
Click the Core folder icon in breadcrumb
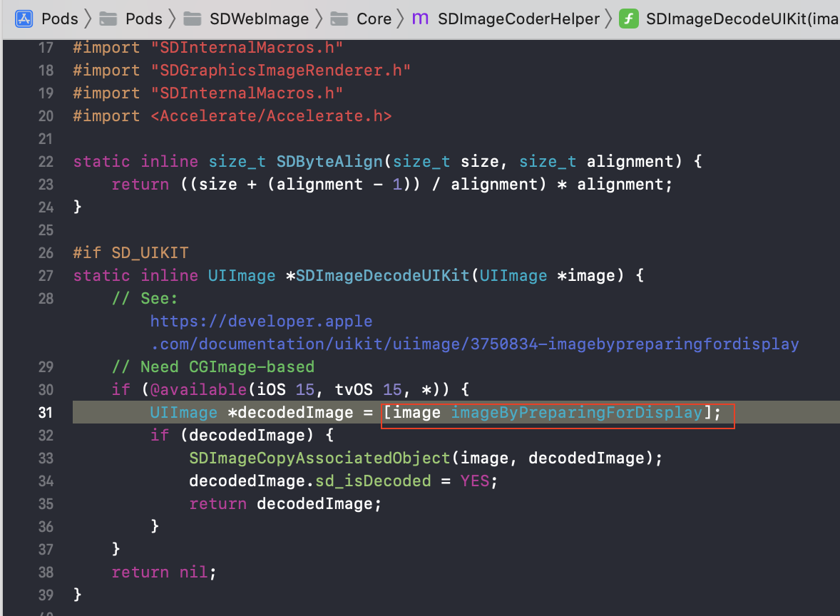click(340, 19)
